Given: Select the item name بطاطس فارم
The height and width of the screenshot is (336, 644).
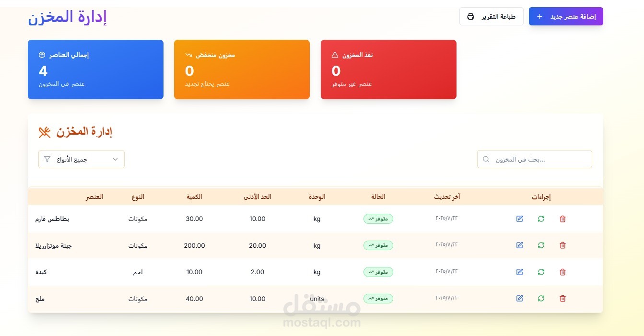Looking at the screenshot, I should [x=52, y=219].
